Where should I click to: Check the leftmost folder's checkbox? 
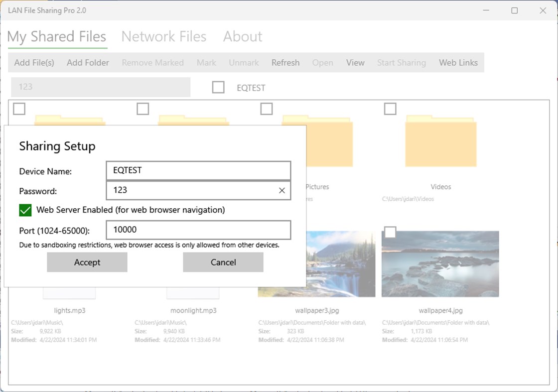point(18,108)
